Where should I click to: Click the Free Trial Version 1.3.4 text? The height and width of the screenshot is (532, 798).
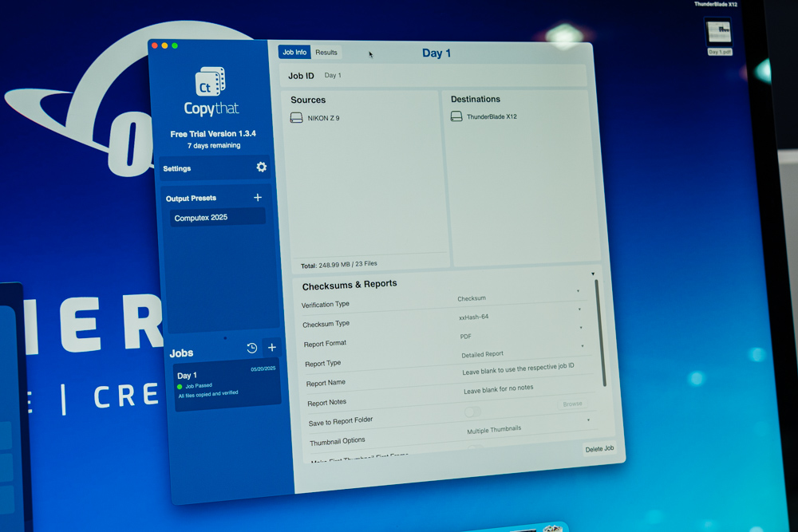point(213,134)
